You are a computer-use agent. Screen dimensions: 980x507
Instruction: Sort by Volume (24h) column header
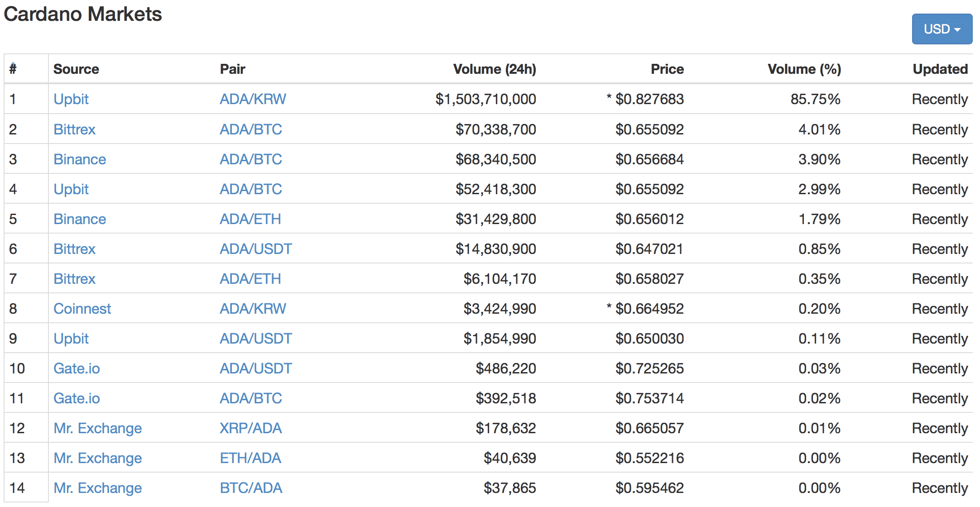(x=495, y=69)
